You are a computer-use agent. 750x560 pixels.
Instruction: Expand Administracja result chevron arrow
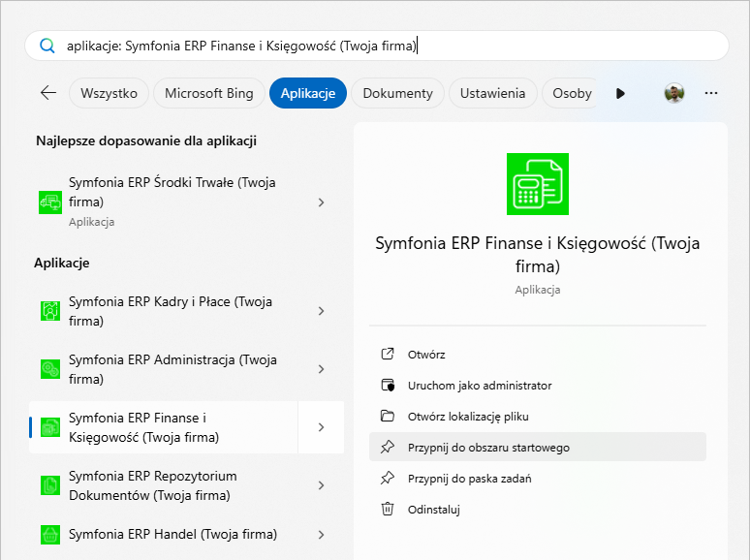(x=321, y=369)
